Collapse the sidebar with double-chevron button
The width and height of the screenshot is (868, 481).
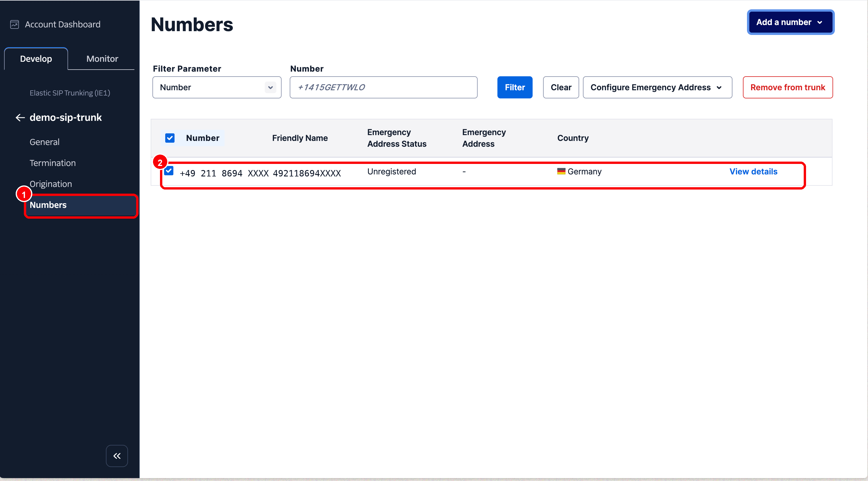117,456
